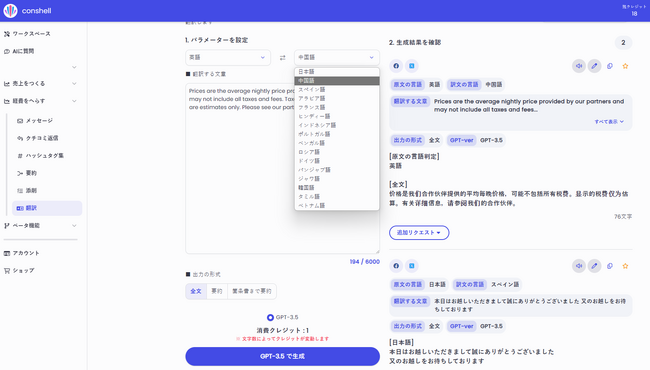Select the GPT-3.5 radio button
This screenshot has width=650, height=370.
(x=270, y=317)
